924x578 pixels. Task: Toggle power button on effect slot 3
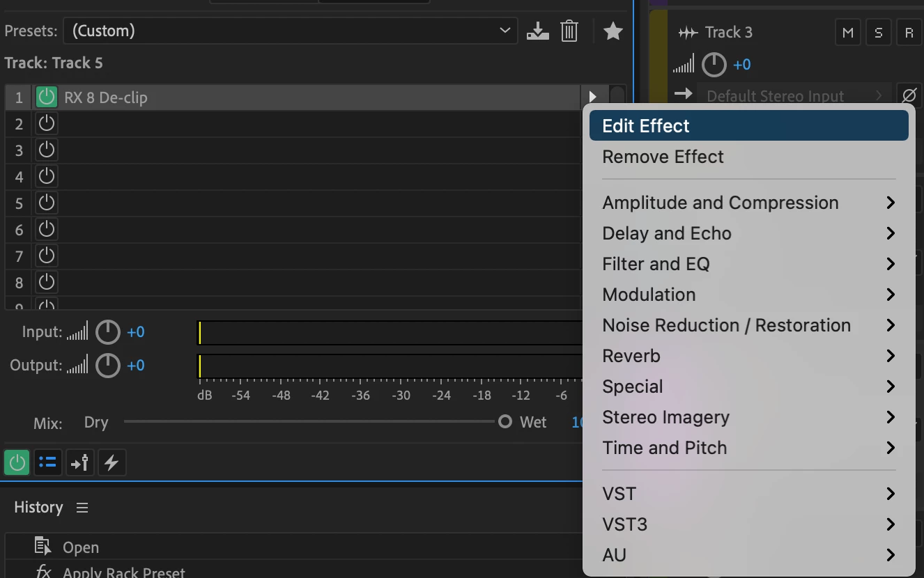tap(47, 150)
